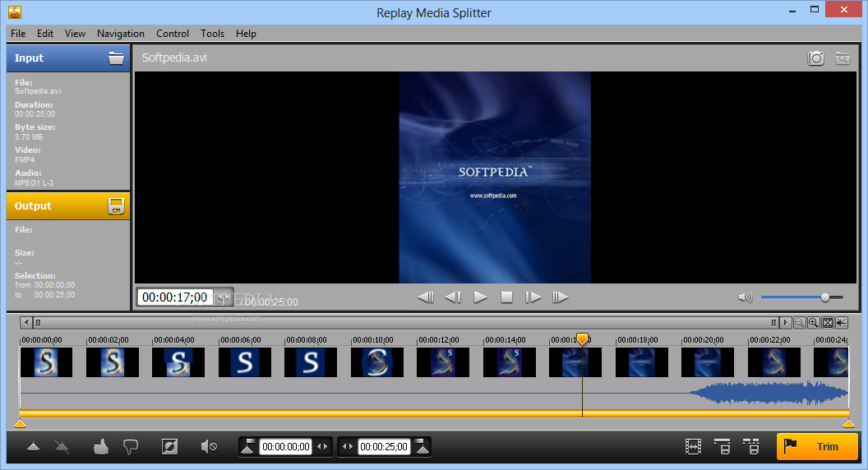This screenshot has height=470, width=868.
Task: Click the audio waveform track
Action: [434, 393]
